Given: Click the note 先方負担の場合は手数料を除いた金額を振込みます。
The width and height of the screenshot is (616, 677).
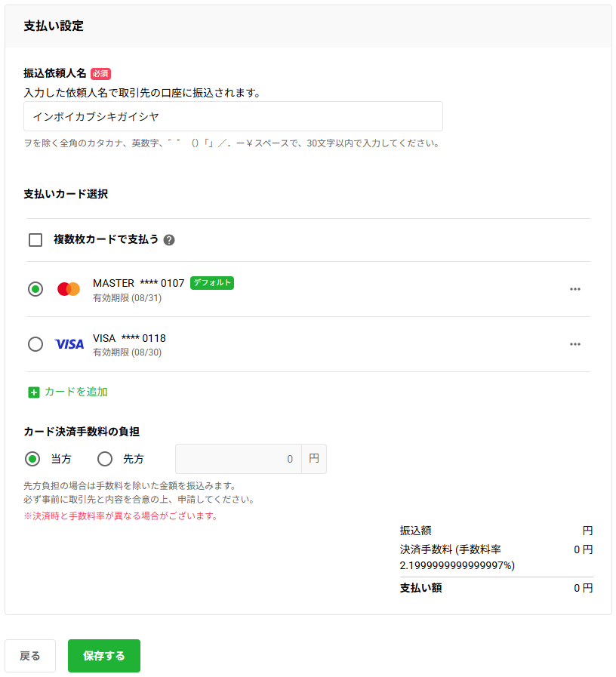Looking at the screenshot, I should [131, 486].
